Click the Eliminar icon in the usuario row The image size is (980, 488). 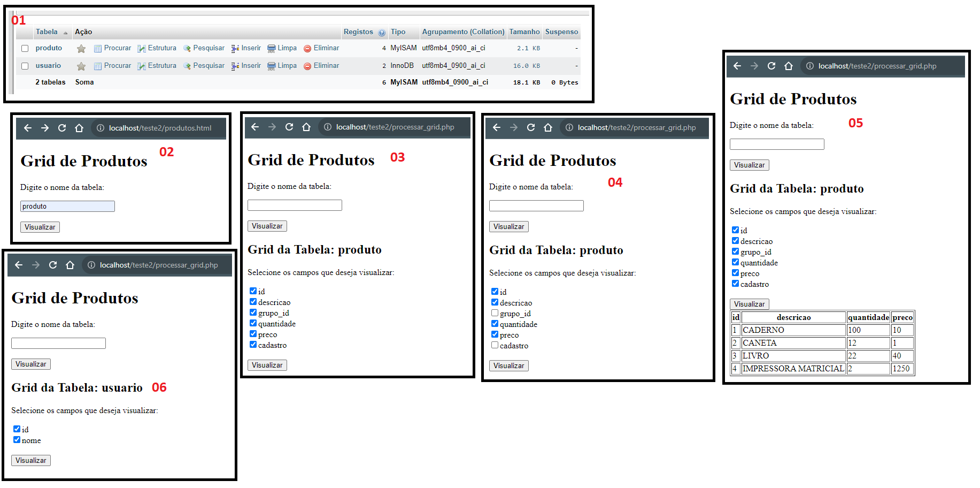307,66
